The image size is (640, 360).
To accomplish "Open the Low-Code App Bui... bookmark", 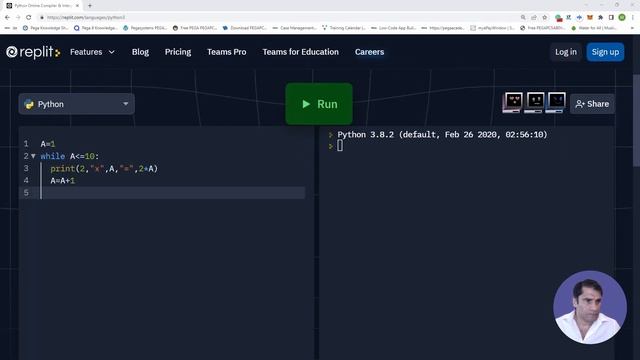I will pyautogui.click(x=393, y=28).
